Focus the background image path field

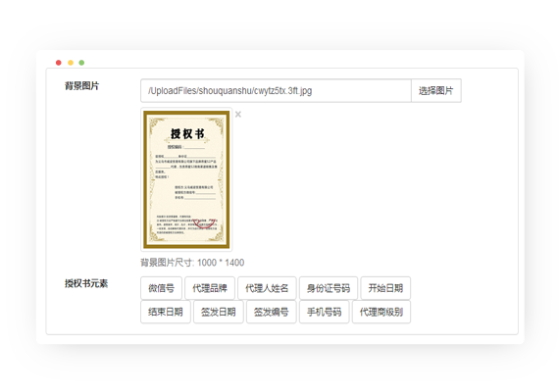tap(276, 91)
